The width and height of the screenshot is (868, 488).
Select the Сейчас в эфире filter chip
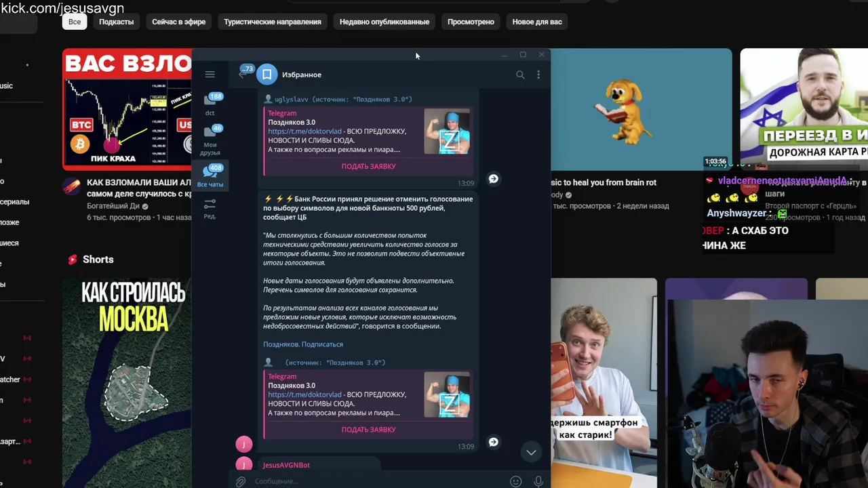pos(179,22)
